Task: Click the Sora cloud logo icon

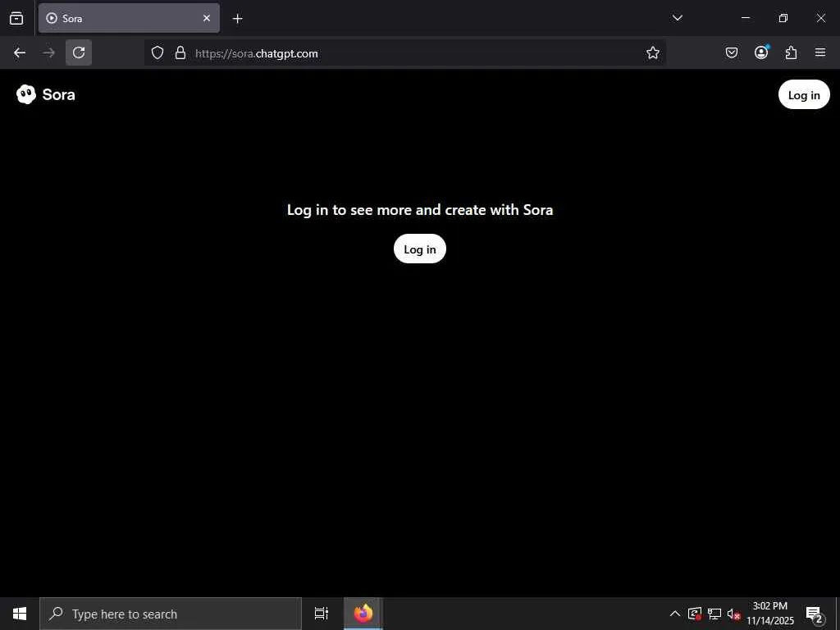Action: click(26, 94)
